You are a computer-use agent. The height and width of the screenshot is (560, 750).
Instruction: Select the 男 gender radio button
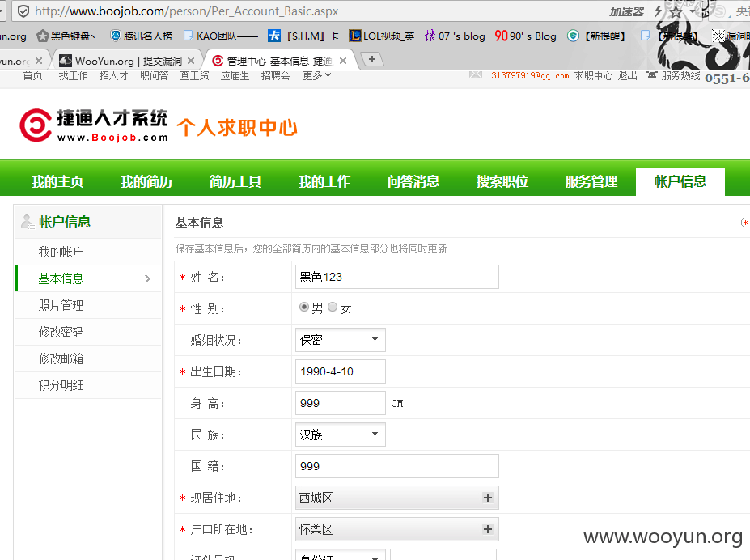pyautogui.click(x=303, y=307)
